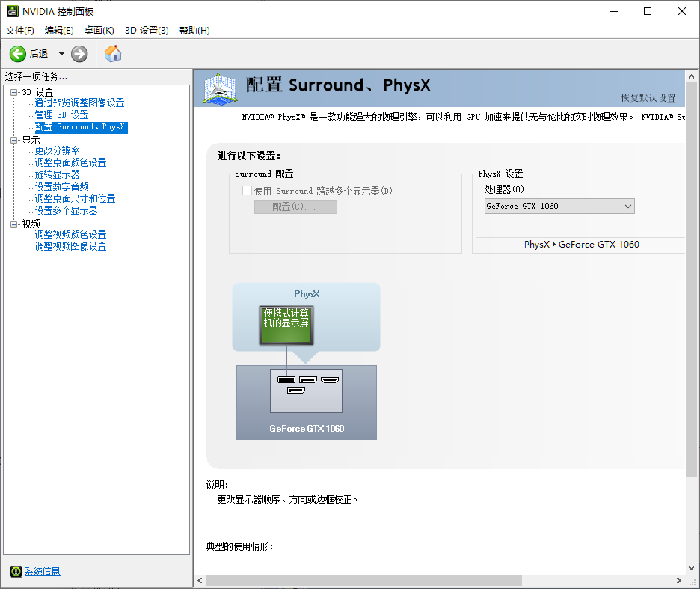This screenshot has width=700, height=589.
Task: Select 设置多个显示器 tree item
Action: tap(66, 210)
